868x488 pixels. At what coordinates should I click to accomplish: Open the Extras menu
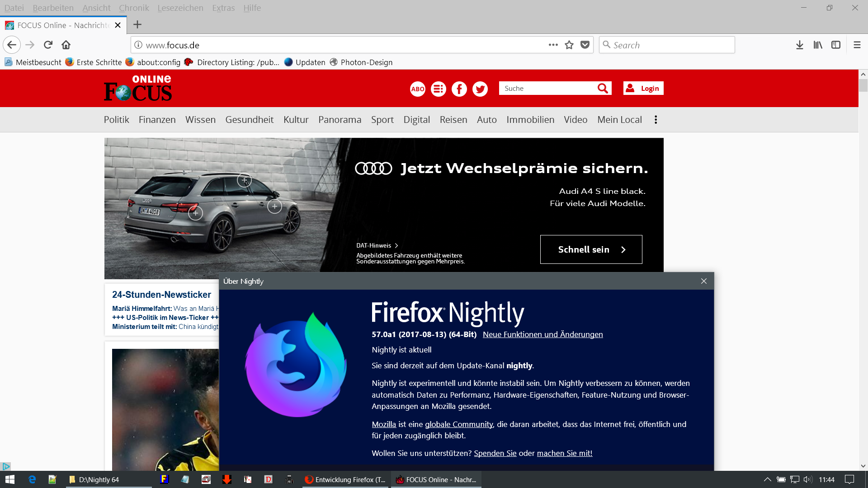223,8
